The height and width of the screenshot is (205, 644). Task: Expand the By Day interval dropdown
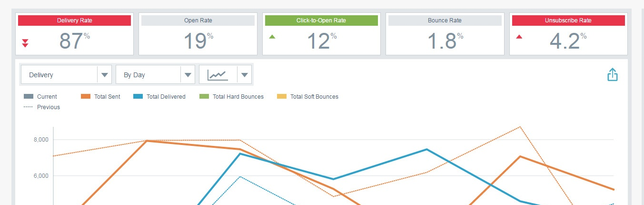155,74
